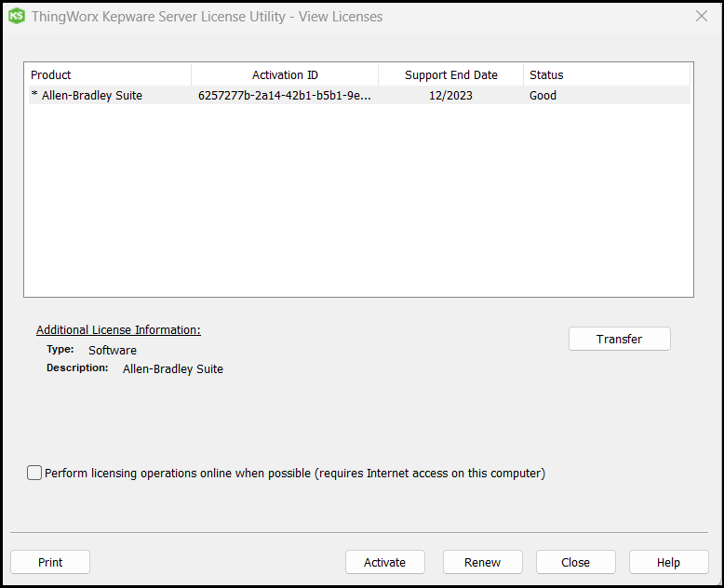Click the activation ID starting with 6257277b
The height and width of the screenshot is (588, 724).
point(284,95)
